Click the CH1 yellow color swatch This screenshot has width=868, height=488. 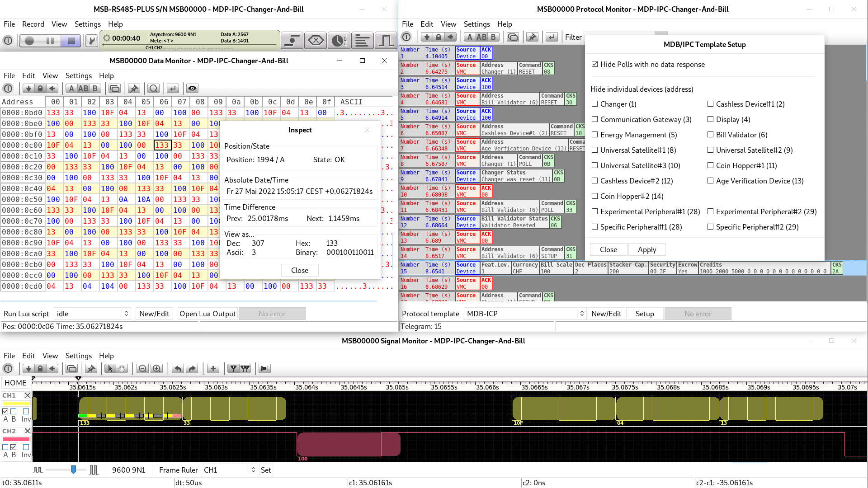coord(16,404)
